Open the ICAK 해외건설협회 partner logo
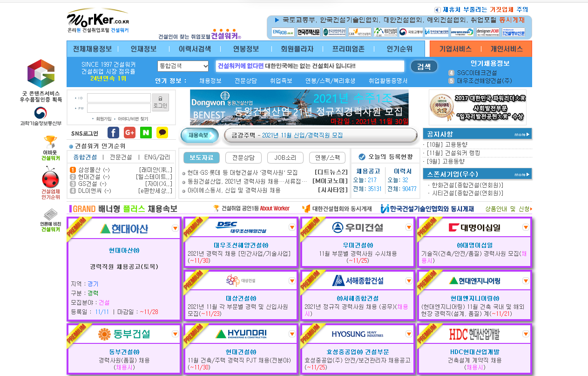This screenshot has width=588, height=376. tap(385, 32)
